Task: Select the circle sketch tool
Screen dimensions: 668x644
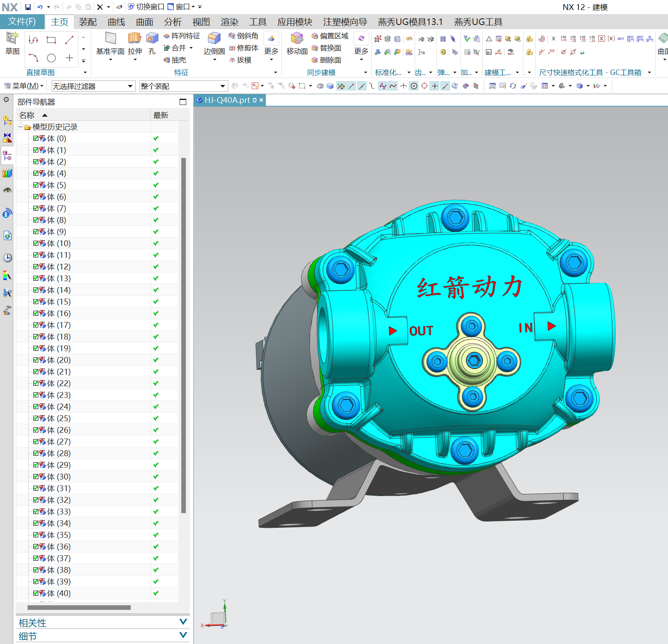Action: pyautogui.click(x=51, y=58)
